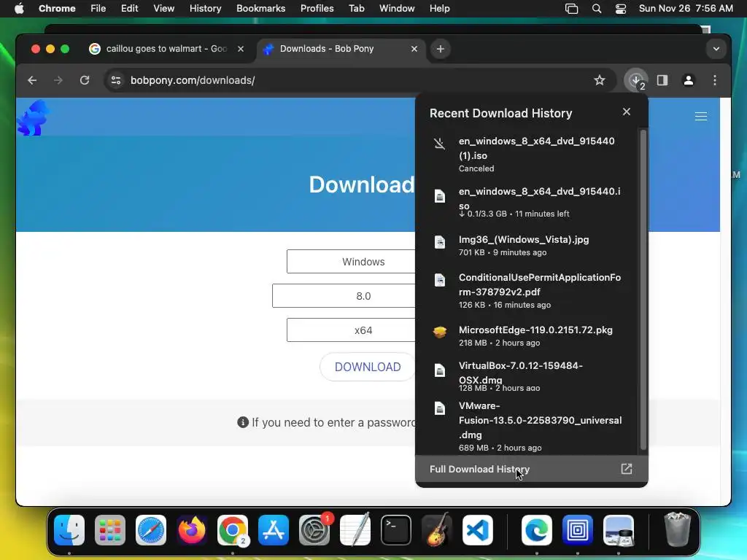The width and height of the screenshot is (747, 560).
Task: View site information icon in address bar
Action: [116, 80]
